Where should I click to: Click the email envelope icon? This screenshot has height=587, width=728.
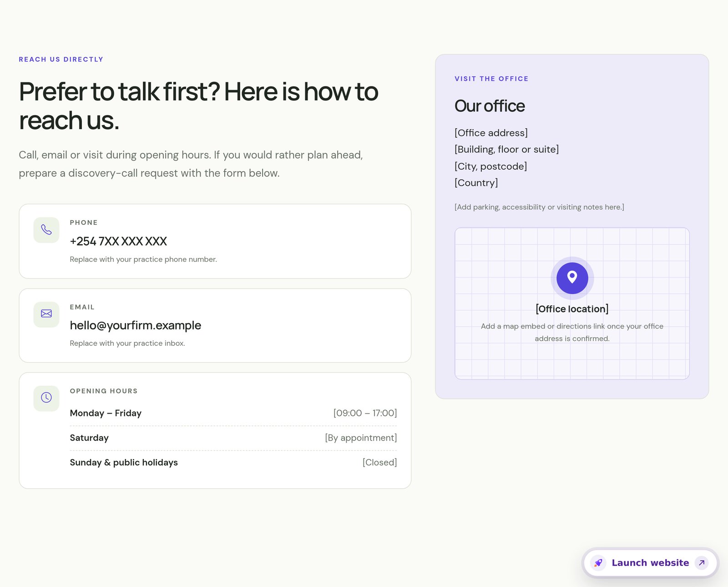(46, 314)
